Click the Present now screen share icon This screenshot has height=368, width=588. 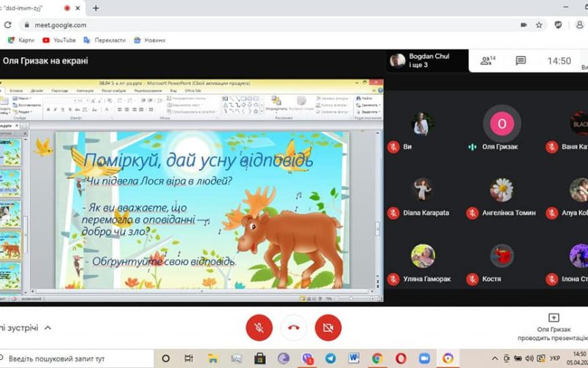click(x=554, y=318)
